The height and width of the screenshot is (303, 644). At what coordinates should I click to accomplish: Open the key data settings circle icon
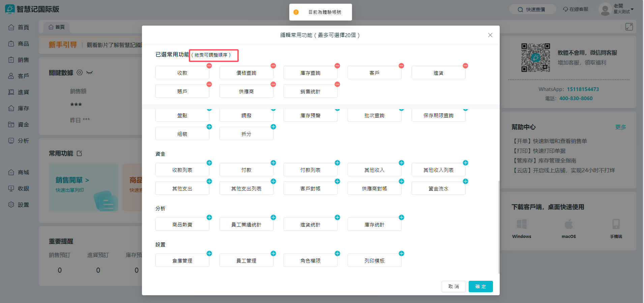pos(80,72)
